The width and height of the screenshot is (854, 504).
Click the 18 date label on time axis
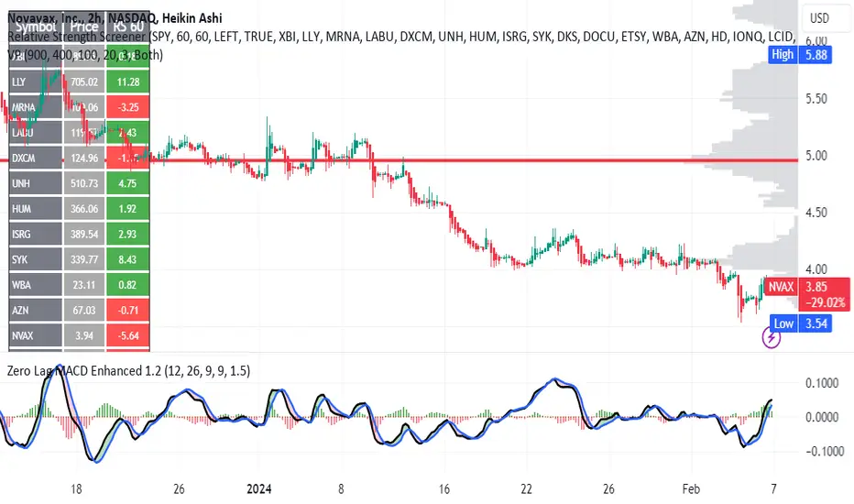(x=76, y=489)
